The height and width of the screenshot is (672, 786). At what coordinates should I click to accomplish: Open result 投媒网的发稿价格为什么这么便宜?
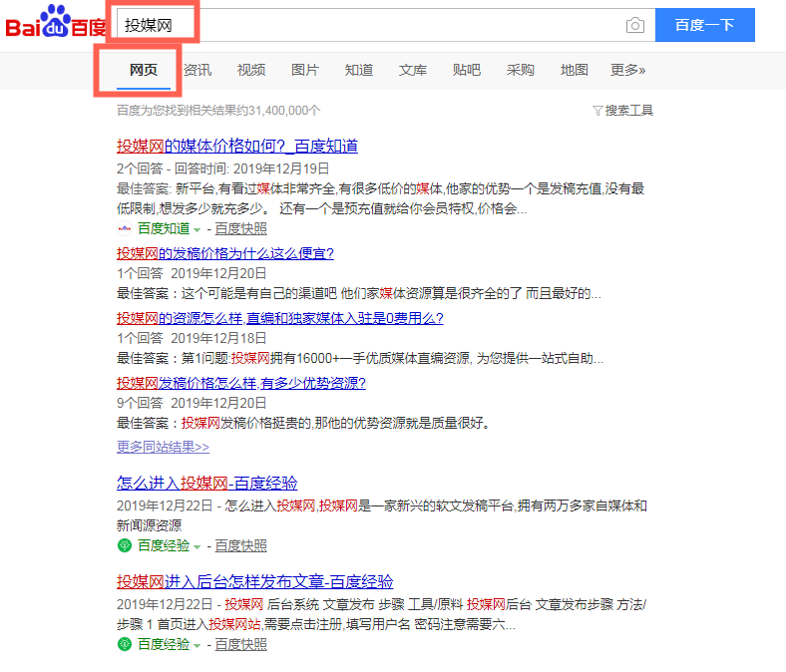pyautogui.click(x=225, y=253)
